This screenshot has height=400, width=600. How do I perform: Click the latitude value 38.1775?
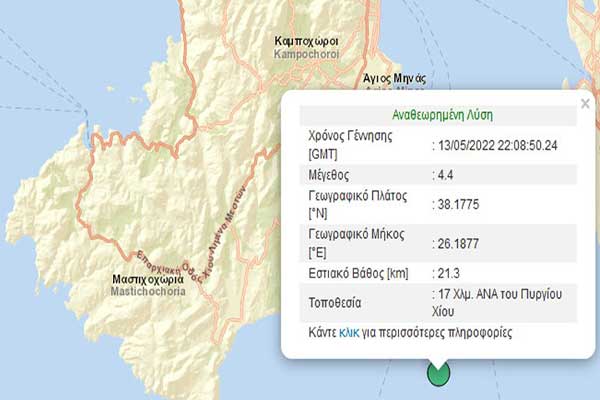pyautogui.click(x=458, y=204)
